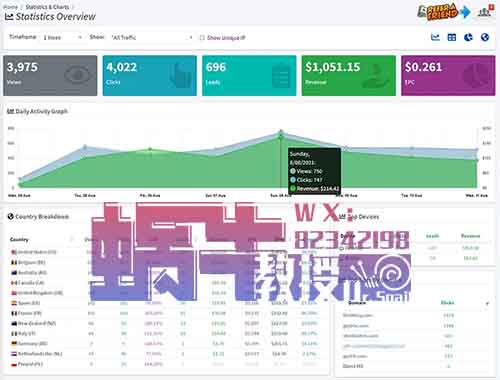This screenshot has width=500, height=380.
Task: Click the France flag icon
Action: click(14, 313)
